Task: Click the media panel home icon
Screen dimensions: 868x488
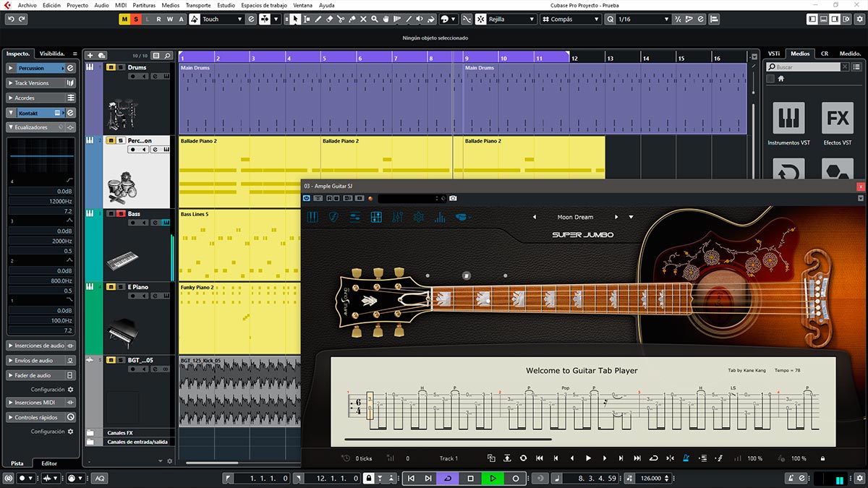Action: 782,79
